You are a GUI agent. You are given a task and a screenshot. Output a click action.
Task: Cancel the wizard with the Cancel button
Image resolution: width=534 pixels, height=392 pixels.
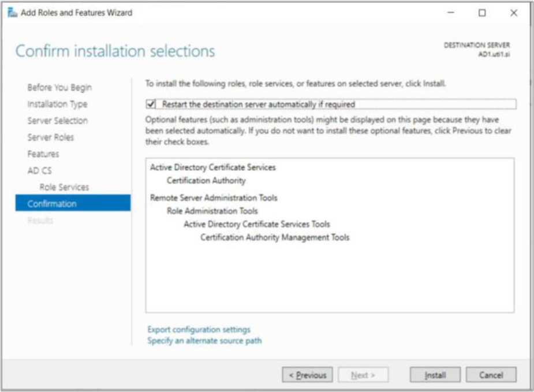tap(491, 375)
